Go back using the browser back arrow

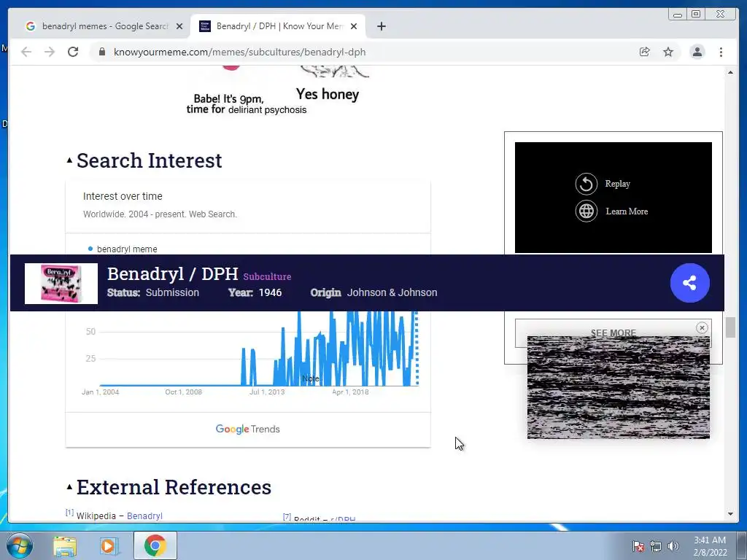26,52
